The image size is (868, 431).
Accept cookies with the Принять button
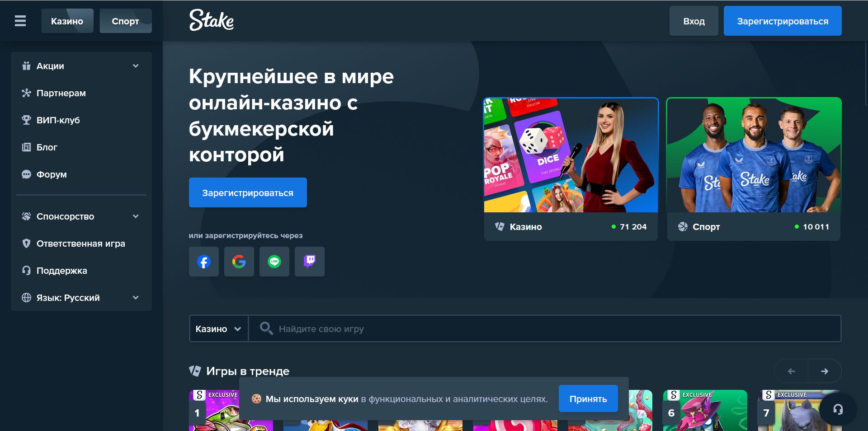(588, 398)
